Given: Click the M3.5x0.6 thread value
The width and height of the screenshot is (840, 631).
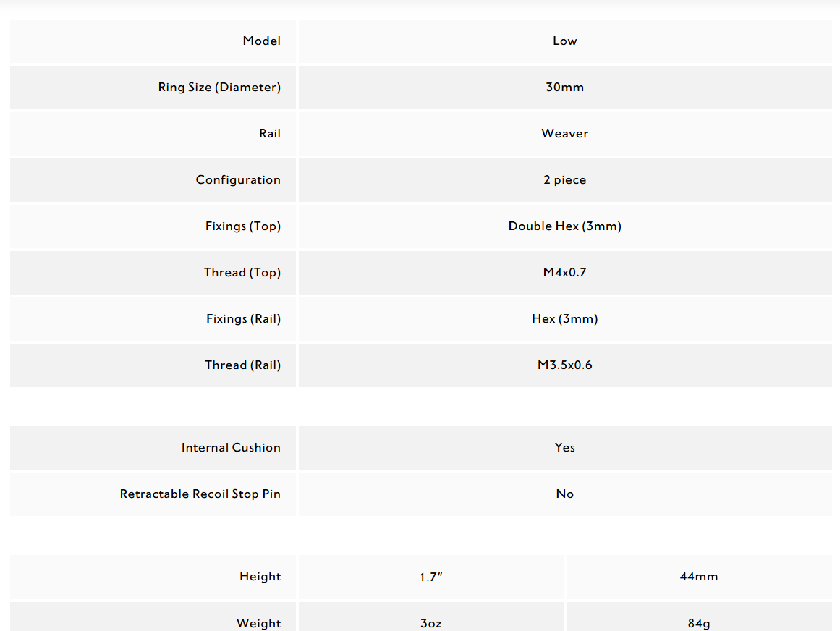Looking at the screenshot, I should pyautogui.click(x=564, y=365).
